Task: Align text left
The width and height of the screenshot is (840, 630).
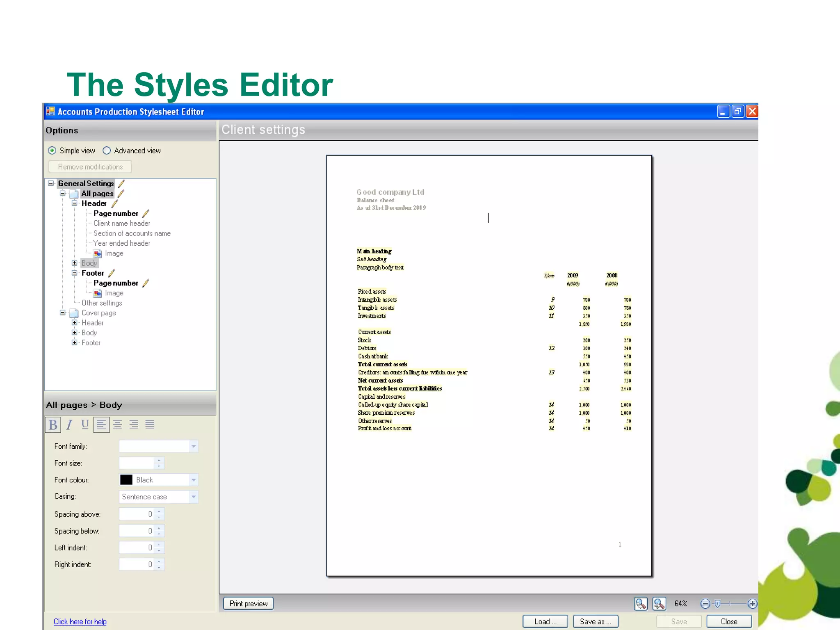Action: 101,425
